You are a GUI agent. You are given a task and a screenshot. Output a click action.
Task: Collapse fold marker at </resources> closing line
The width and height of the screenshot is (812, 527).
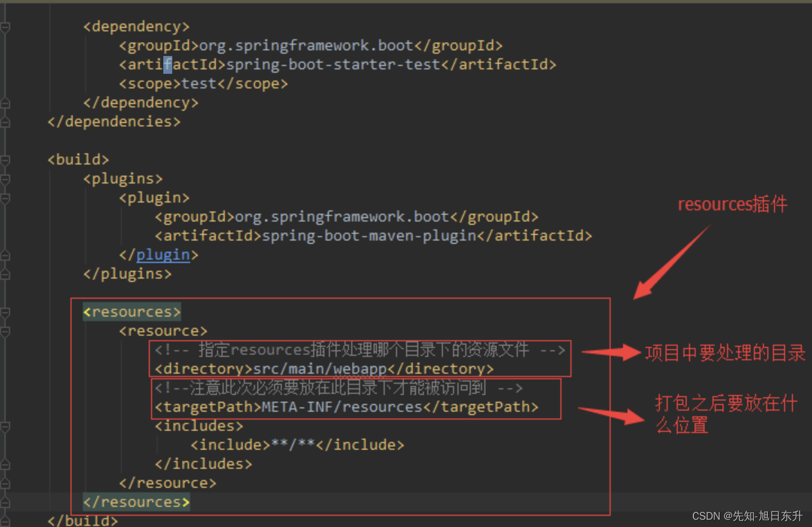[5, 502]
